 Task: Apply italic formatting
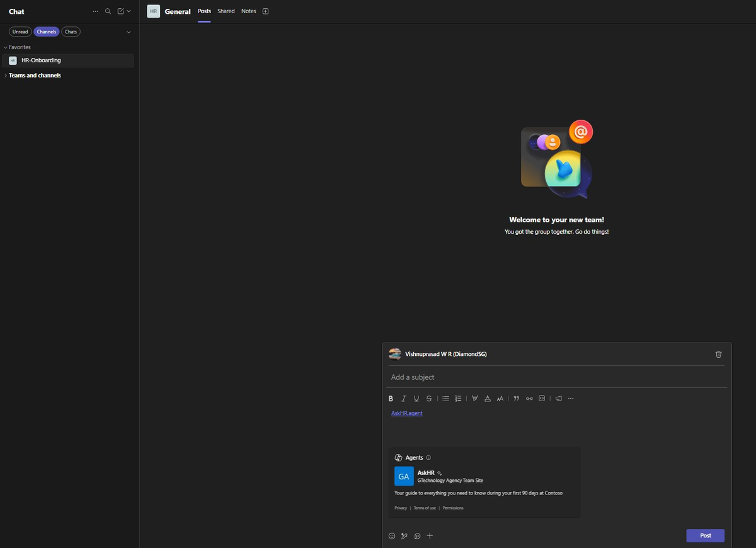click(x=403, y=398)
